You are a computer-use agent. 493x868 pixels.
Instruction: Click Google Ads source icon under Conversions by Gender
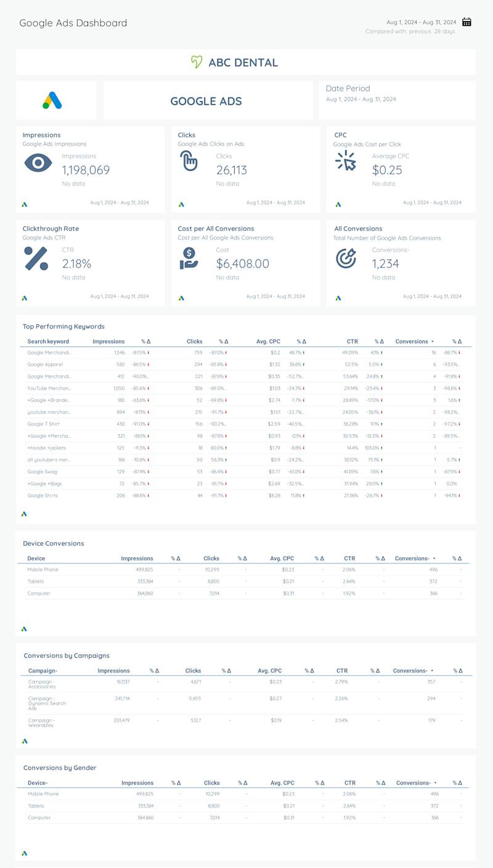point(24,853)
